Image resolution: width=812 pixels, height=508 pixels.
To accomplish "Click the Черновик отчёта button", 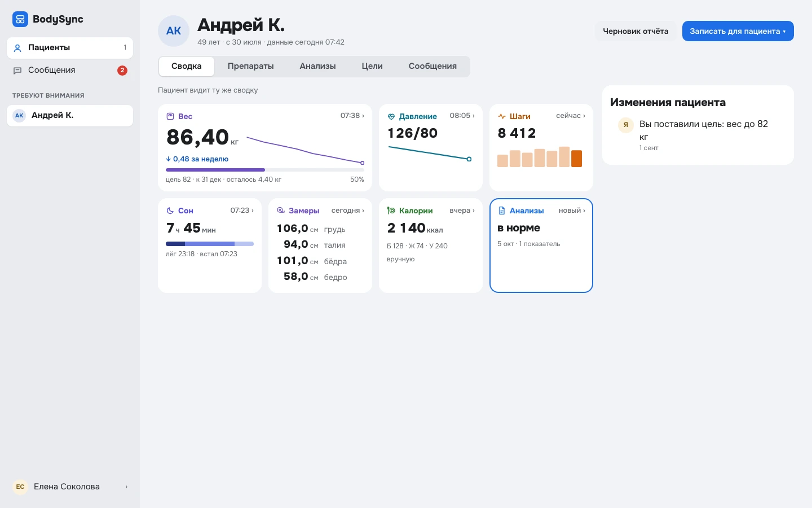I will tap(636, 31).
